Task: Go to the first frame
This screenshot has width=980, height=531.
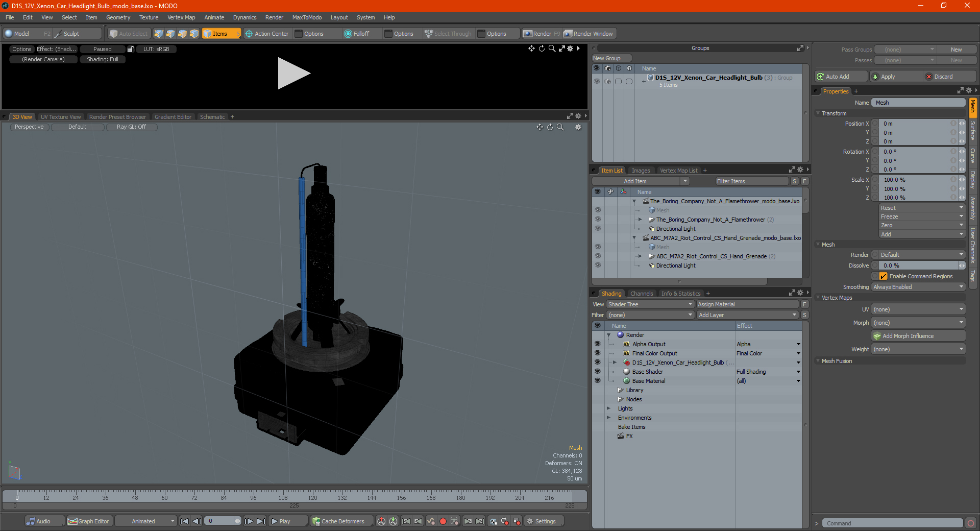Action: click(185, 521)
